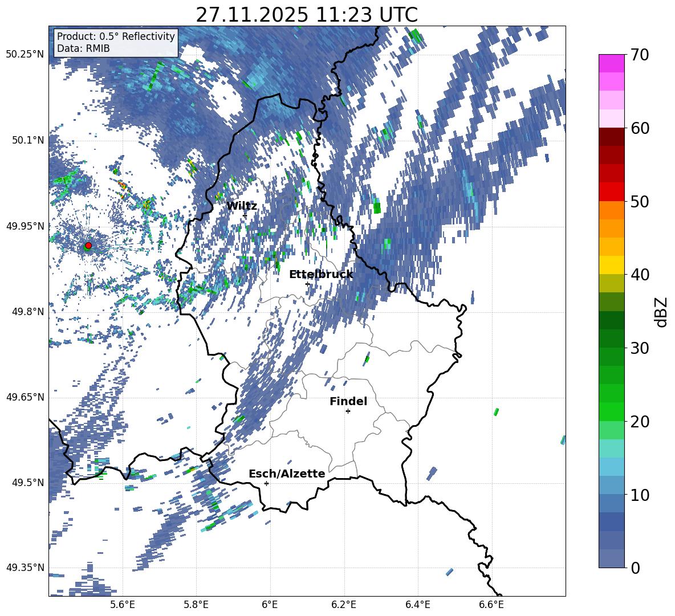
Task: Click the 30 tick on colorbar
Action: coord(640,348)
